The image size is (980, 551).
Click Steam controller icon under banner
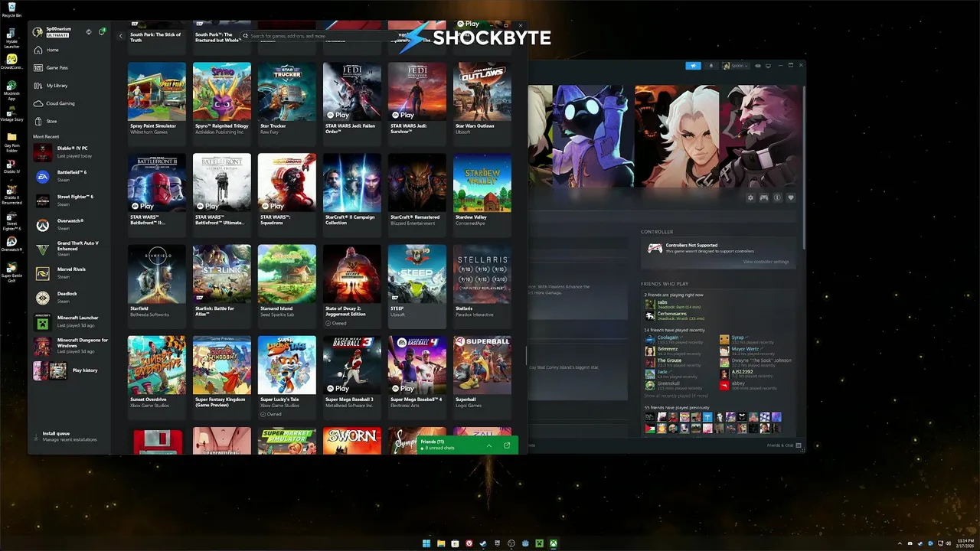[763, 197]
